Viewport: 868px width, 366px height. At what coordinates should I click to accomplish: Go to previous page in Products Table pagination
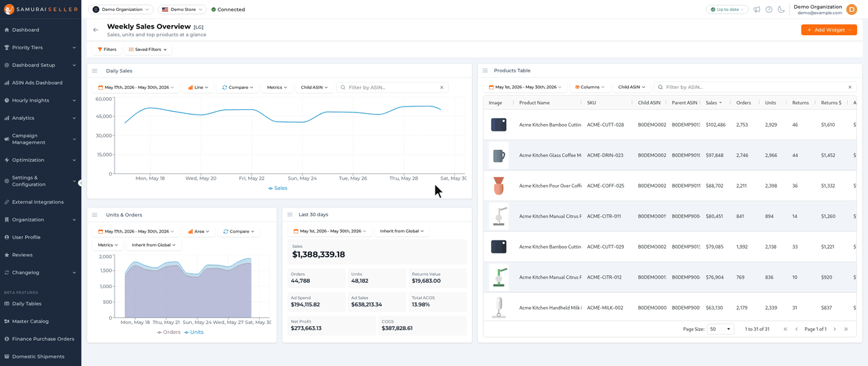[x=796, y=329]
